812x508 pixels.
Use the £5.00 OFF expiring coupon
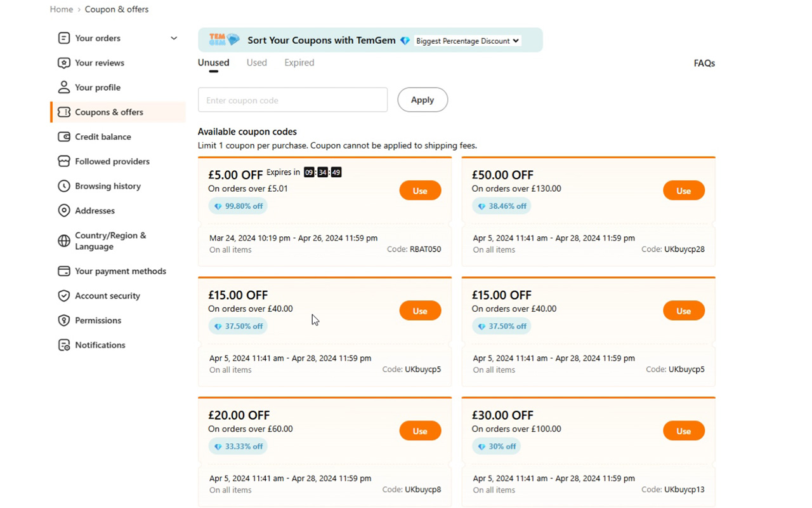coord(420,190)
